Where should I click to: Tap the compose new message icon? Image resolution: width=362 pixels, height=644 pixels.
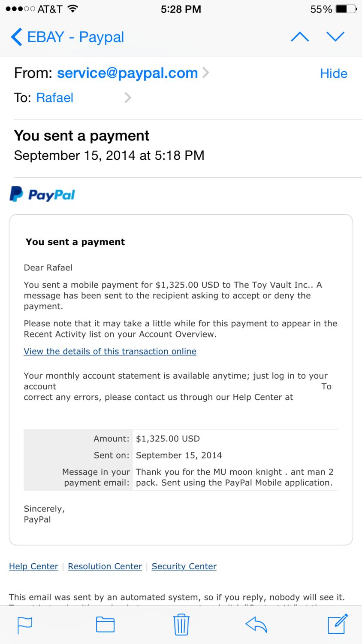[x=337, y=624]
